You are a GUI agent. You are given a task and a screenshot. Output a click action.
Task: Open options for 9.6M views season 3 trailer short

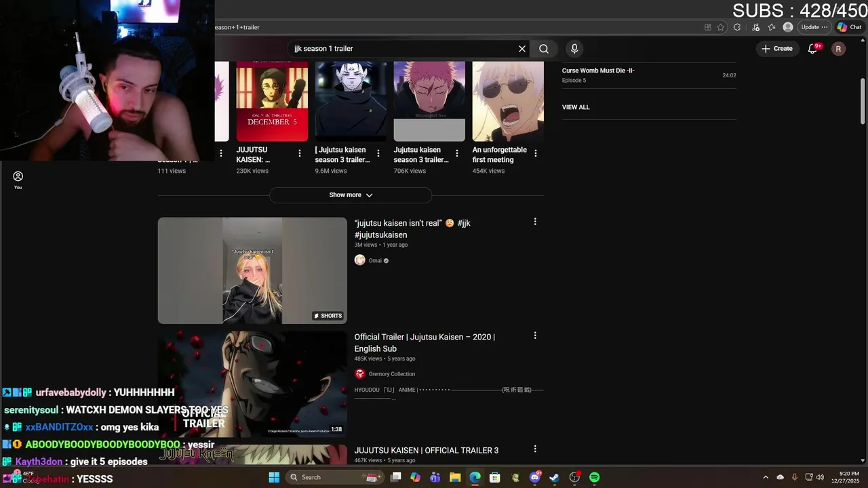(378, 154)
